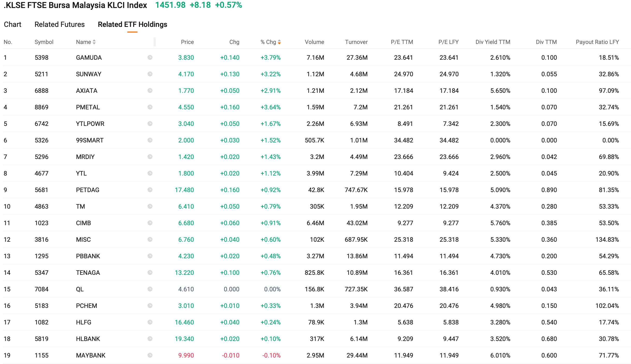The height and width of the screenshot is (364, 631).
Task: Click the clock icon in PETDAG row
Action: coord(150,190)
